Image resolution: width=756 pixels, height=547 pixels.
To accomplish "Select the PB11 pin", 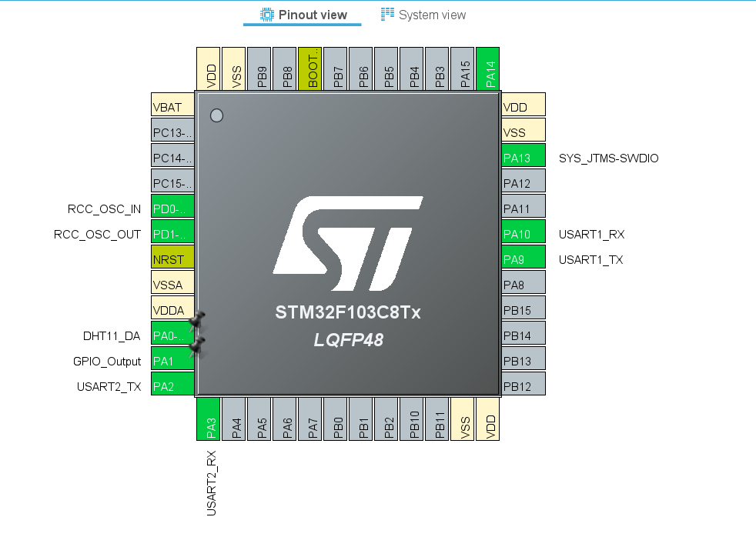I will [x=437, y=419].
